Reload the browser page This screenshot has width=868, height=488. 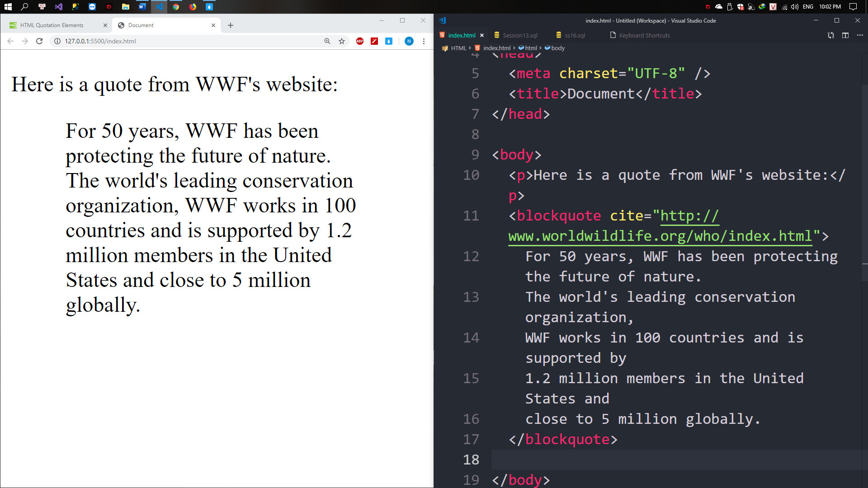39,41
